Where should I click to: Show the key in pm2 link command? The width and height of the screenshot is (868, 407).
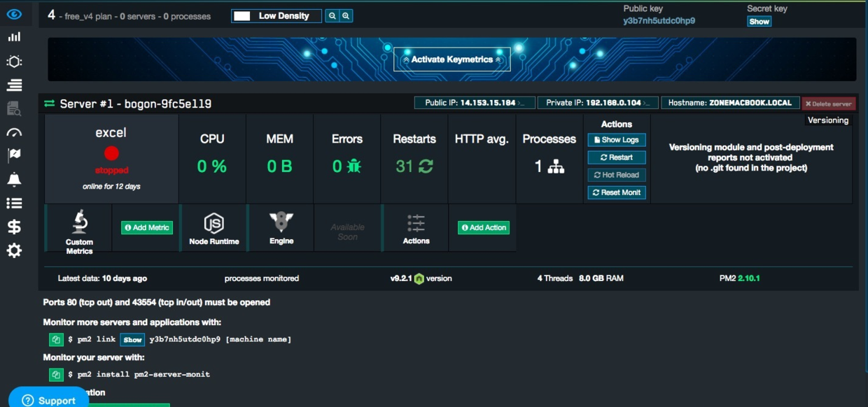click(x=132, y=340)
